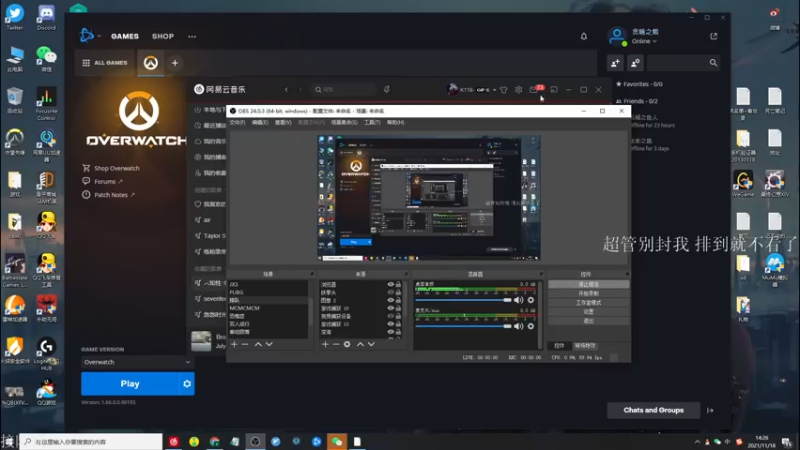Select the Overwatch game tab icon

[151, 63]
